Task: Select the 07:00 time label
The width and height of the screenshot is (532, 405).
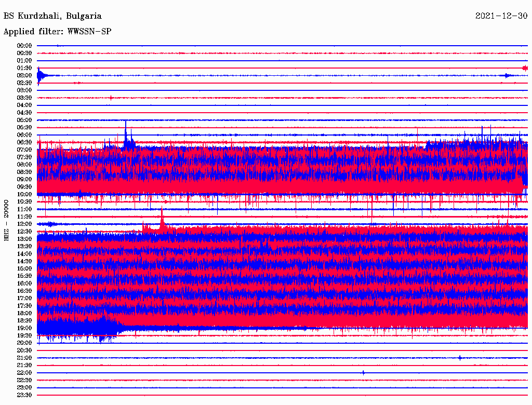Action: coord(24,150)
